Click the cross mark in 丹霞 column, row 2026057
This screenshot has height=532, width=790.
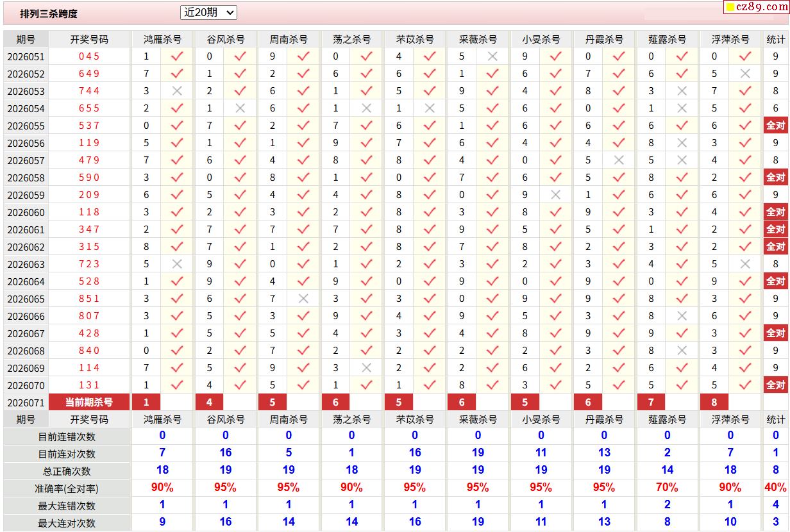tap(619, 160)
